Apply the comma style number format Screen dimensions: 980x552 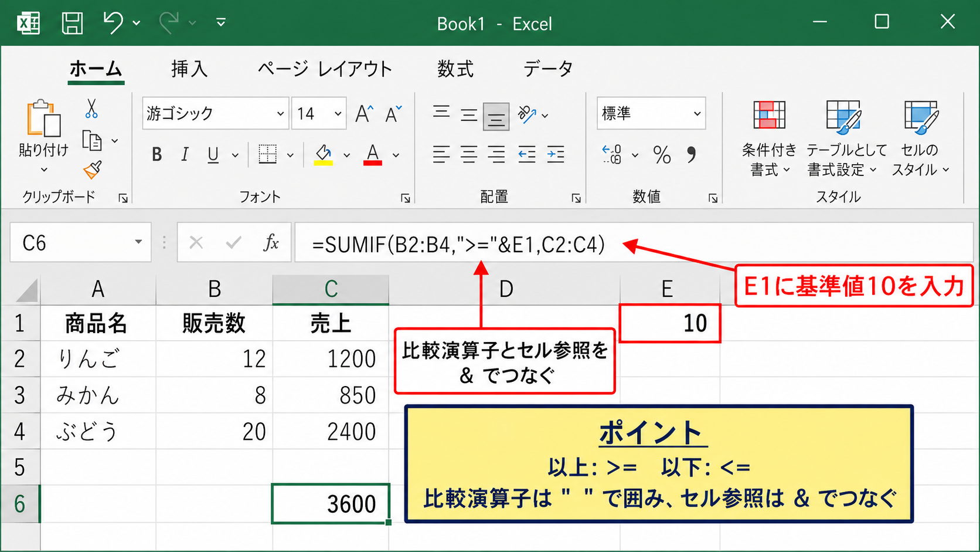click(692, 154)
